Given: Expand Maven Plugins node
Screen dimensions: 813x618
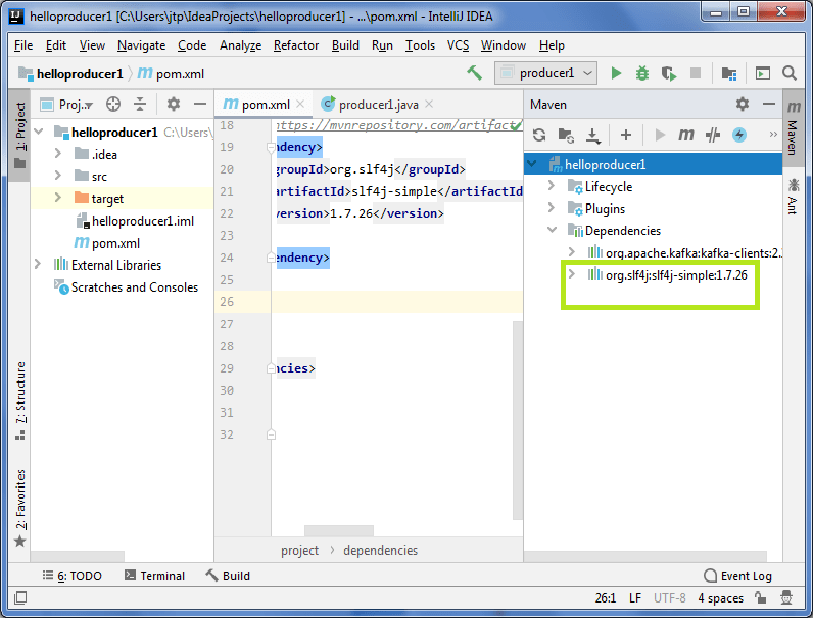Looking at the screenshot, I should pyautogui.click(x=552, y=208).
